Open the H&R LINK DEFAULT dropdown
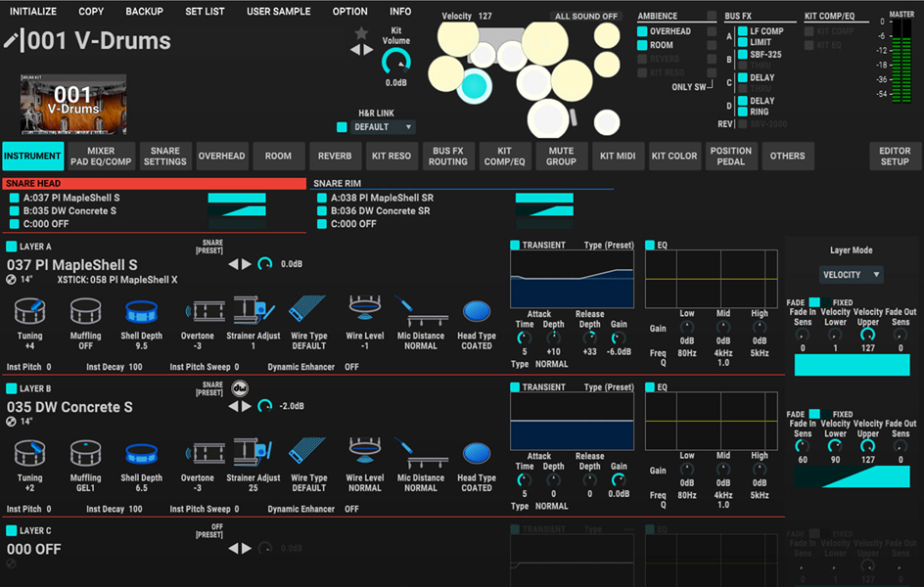Viewport: 924px width, 587px height. click(383, 127)
